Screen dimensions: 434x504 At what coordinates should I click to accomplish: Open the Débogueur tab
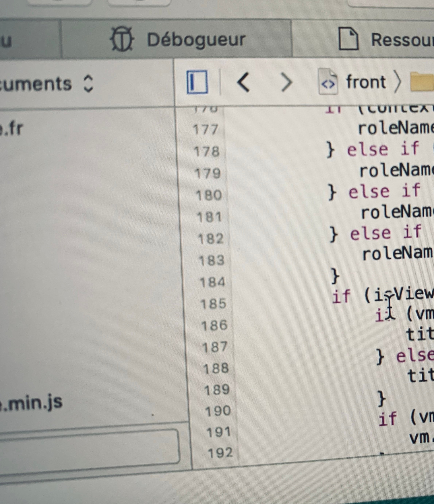[196, 40]
